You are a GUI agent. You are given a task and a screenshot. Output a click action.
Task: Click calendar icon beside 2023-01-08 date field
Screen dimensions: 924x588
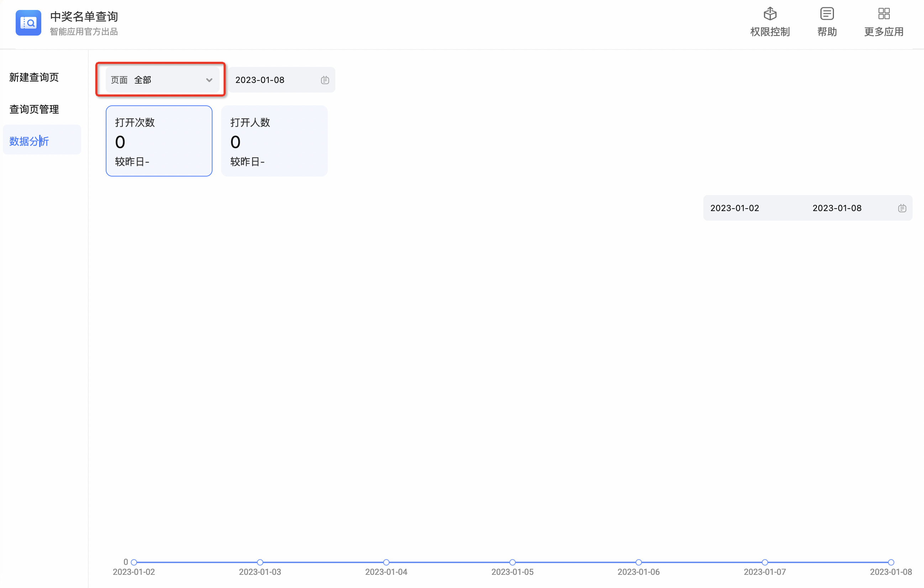pyautogui.click(x=325, y=80)
